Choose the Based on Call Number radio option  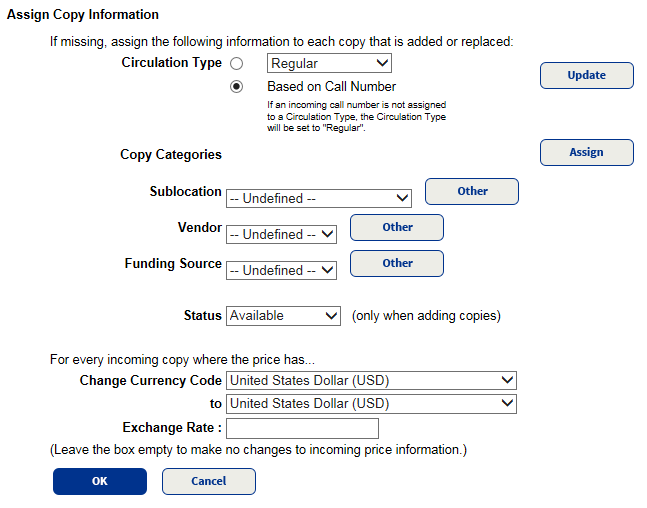click(237, 87)
